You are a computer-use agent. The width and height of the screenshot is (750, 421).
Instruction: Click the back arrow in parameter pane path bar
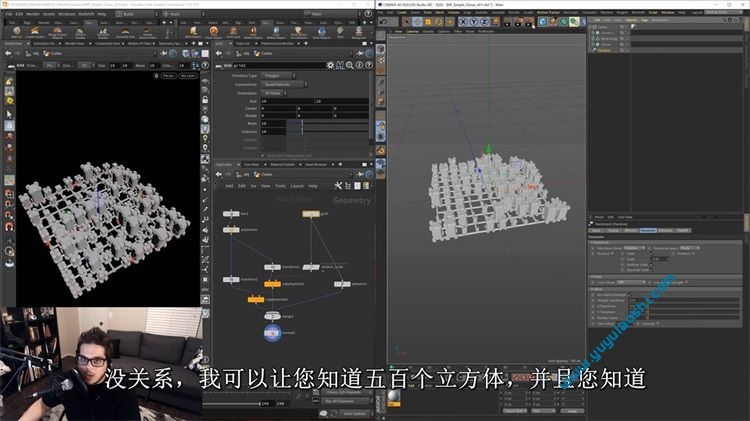pos(219,54)
